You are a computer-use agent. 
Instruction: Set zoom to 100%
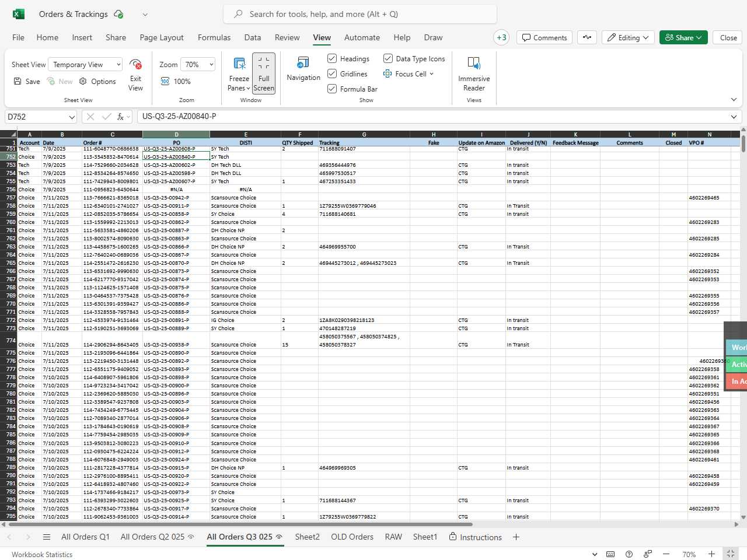[176, 81]
